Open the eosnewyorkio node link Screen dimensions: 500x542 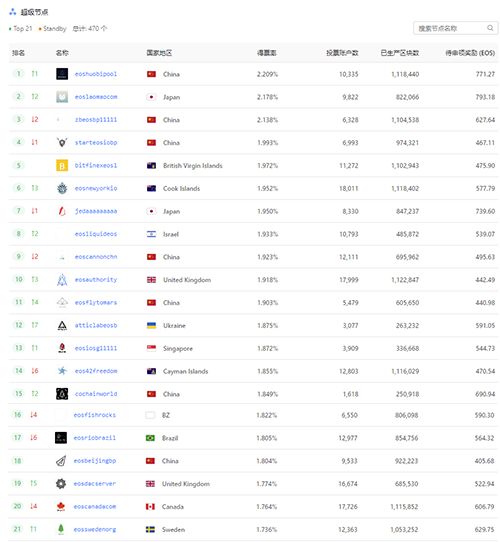pos(96,188)
